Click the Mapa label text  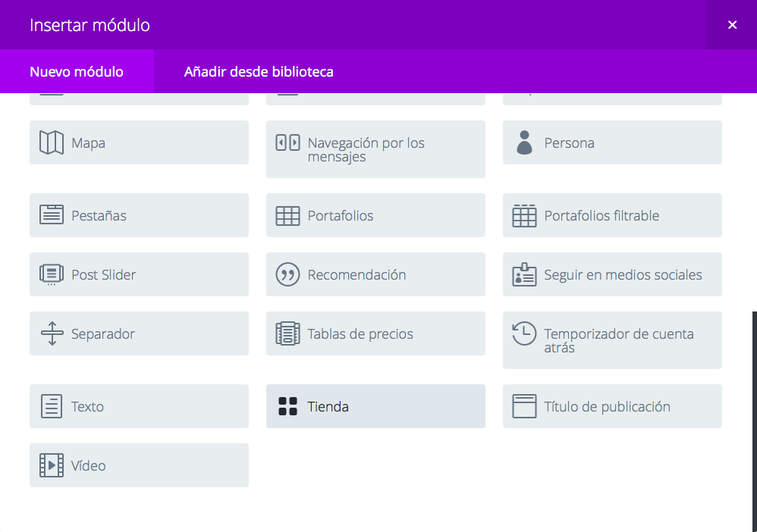point(88,143)
